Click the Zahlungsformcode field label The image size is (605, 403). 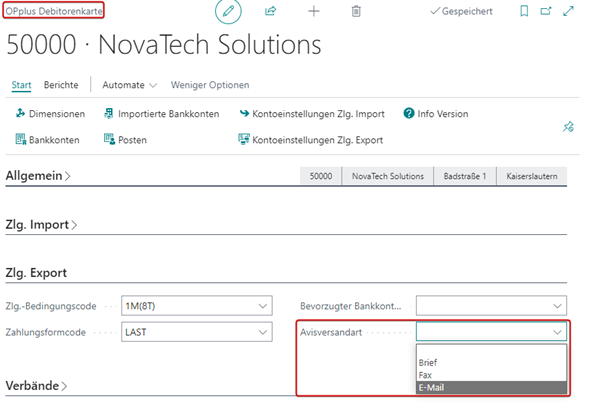pyautogui.click(x=46, y=332)
